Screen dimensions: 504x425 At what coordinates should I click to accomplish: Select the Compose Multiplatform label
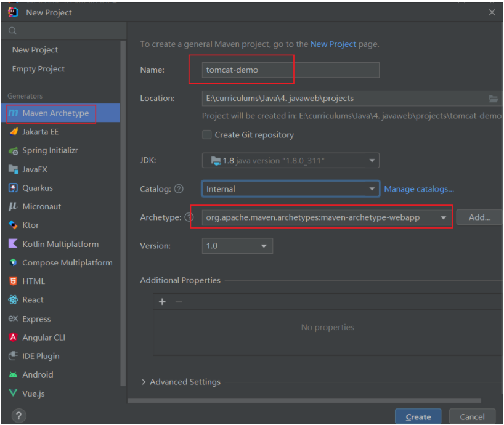point(68,262)
